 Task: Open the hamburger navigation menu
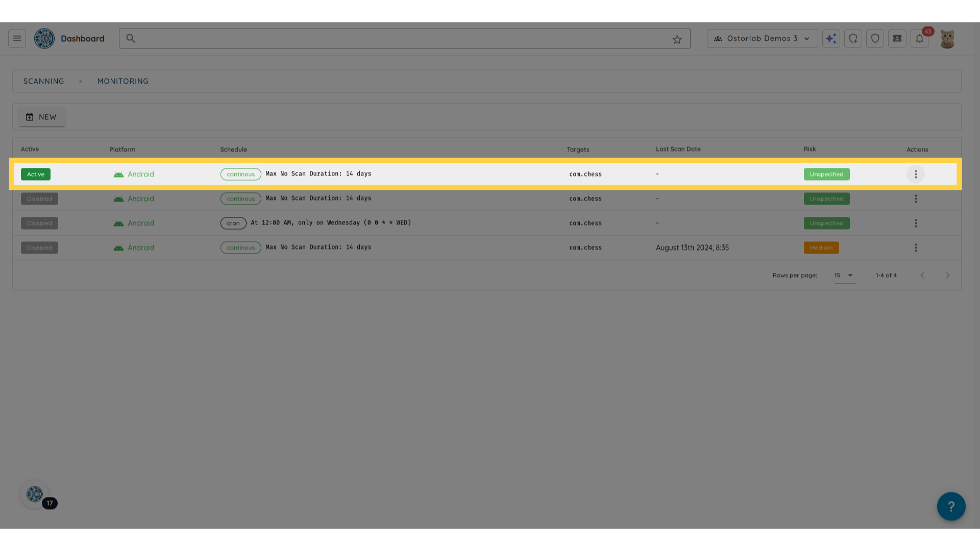pyautogui.click(x=17, y=38)
